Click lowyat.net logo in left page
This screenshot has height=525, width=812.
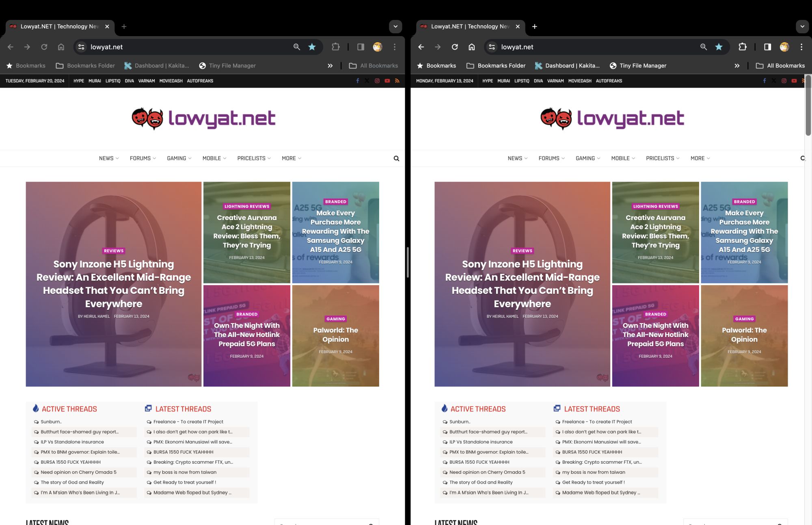click(203, 118)
